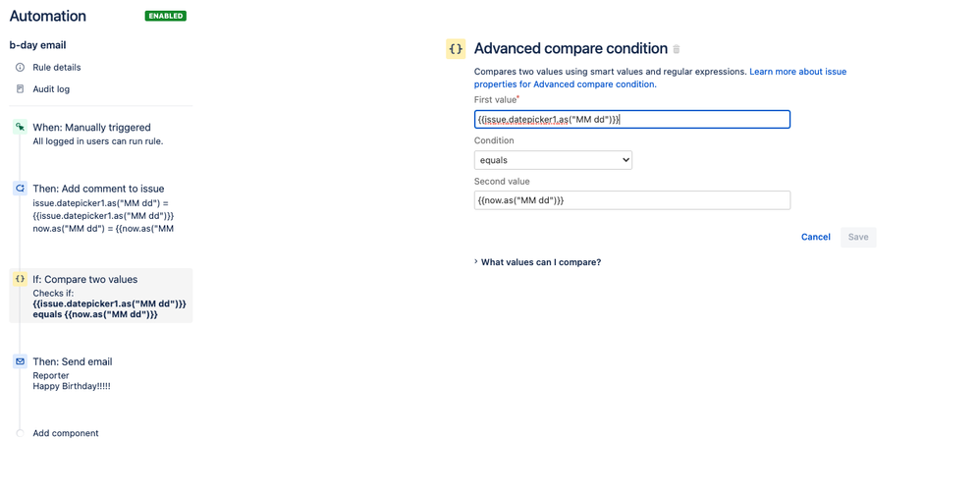
Task: Click the Automation heading
Action: click(x=47, y=16)
